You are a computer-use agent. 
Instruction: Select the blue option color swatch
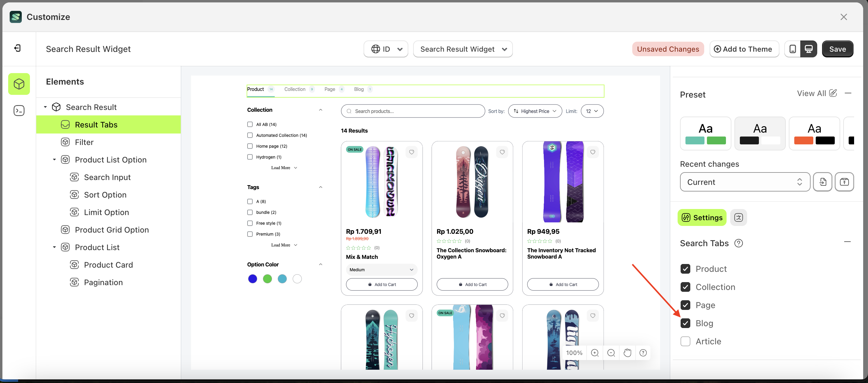(x=252, y=278)
